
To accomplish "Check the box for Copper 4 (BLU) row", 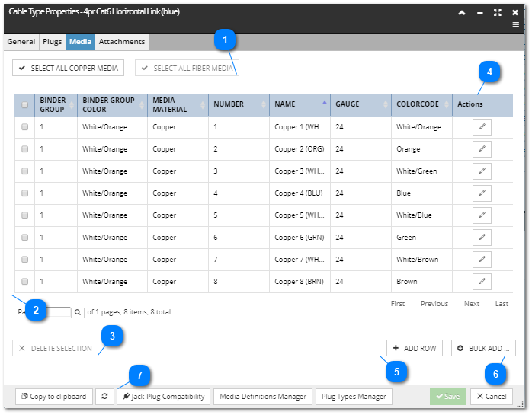I will click(24, 193).
